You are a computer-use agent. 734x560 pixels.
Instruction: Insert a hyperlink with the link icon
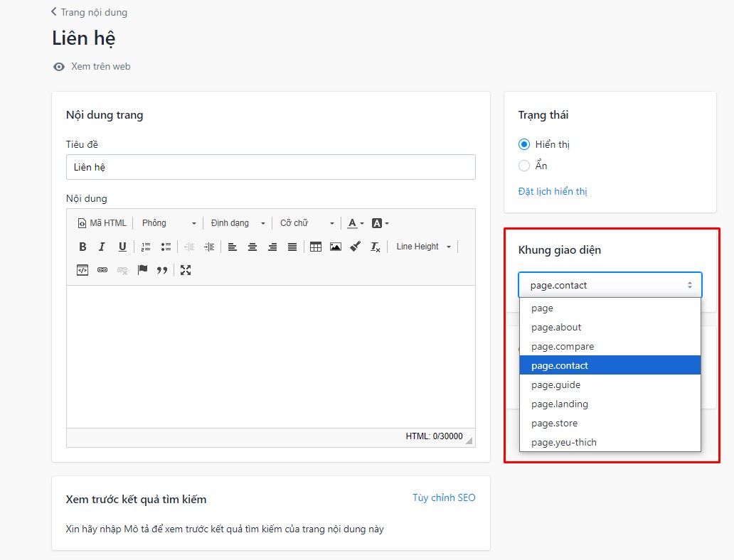[102, 270]
